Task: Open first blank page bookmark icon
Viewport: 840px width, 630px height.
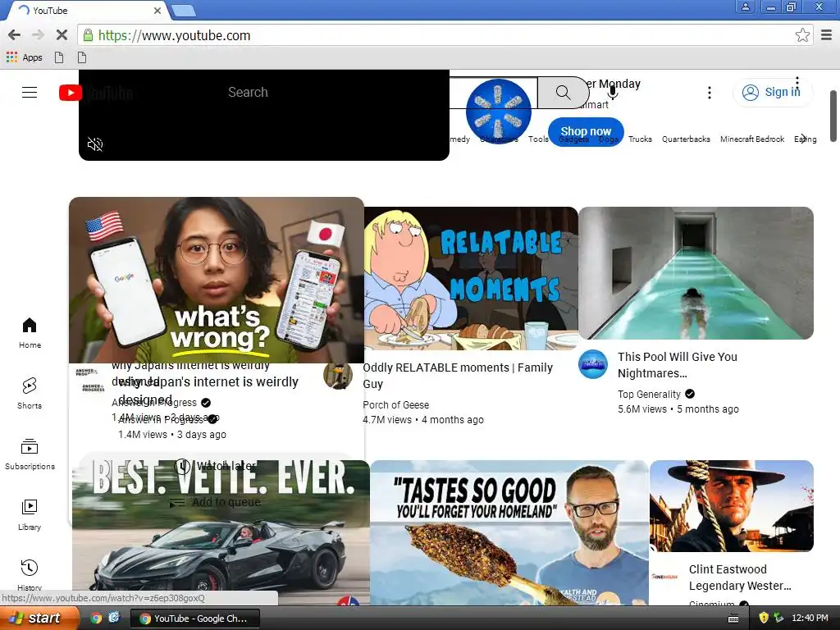Action: [59, 57]
